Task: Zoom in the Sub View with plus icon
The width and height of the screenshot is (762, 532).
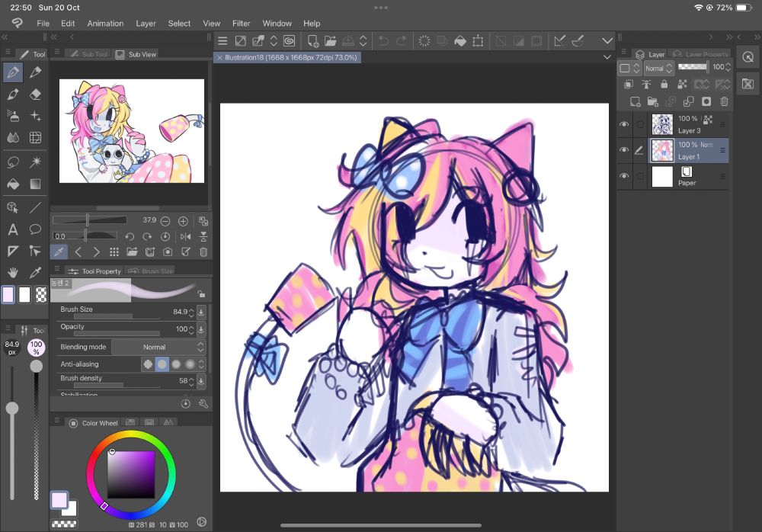Action: point(183,221)
